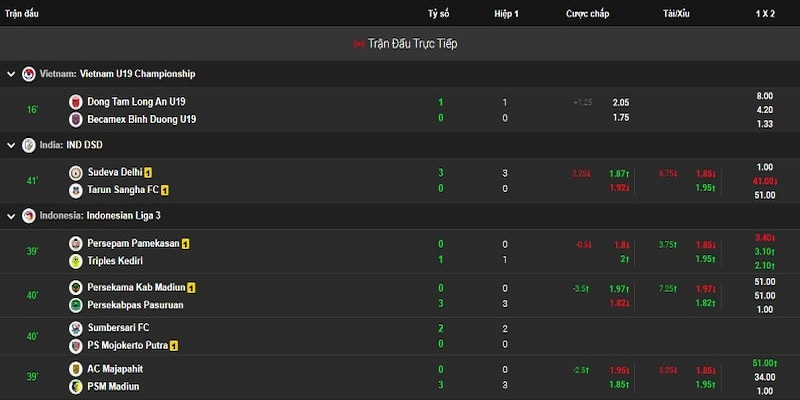Select handicap odds 2.05 for Dong Tam Long An

point(621,103)
